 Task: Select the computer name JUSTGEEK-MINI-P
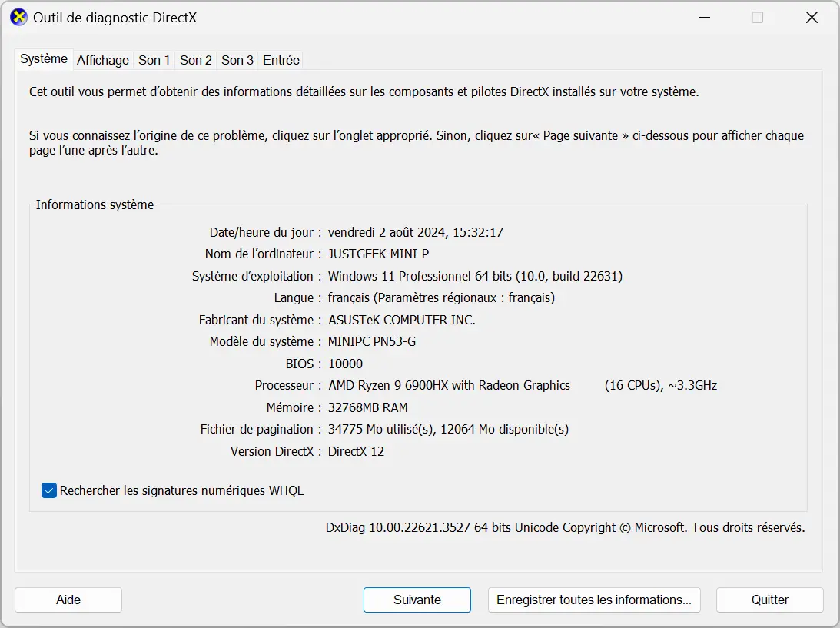pyautogui.click(x=378, y=254)
